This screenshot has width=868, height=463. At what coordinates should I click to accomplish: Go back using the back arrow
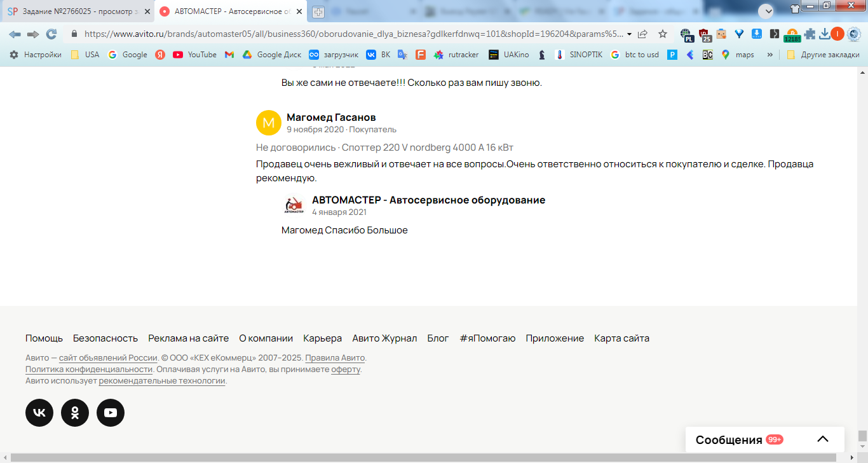(15, 34)
